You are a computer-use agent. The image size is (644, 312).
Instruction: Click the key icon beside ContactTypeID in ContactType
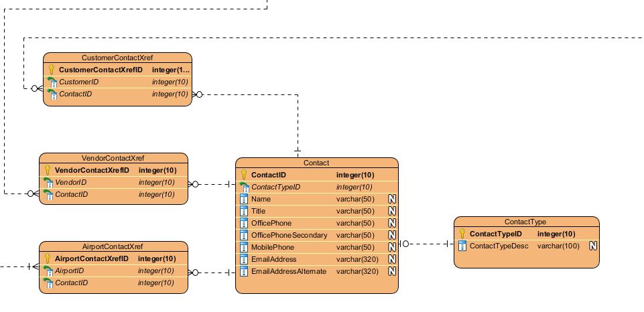click(x=462, y=234)
